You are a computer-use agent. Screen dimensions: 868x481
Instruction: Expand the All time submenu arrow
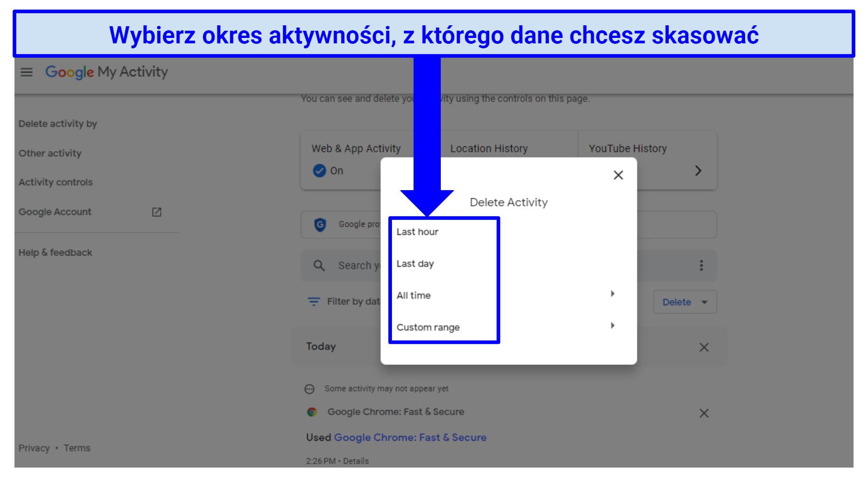(x=613, y=294)
